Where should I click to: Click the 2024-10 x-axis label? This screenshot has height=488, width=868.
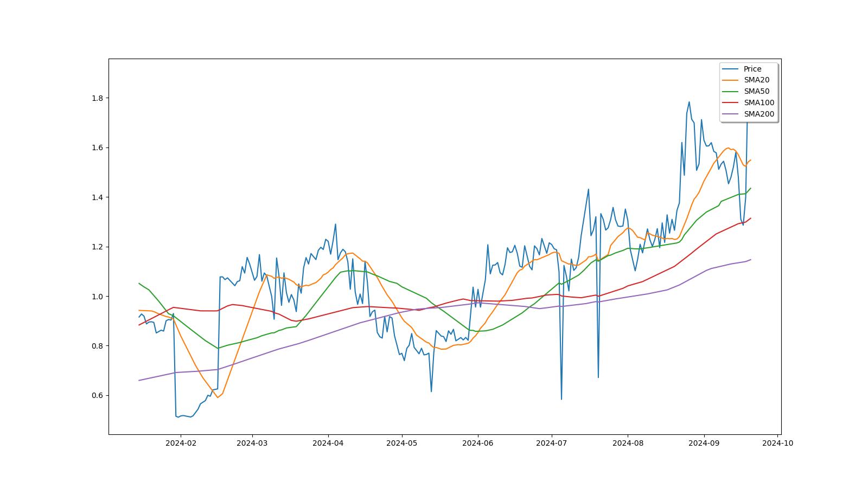(777, 443)
